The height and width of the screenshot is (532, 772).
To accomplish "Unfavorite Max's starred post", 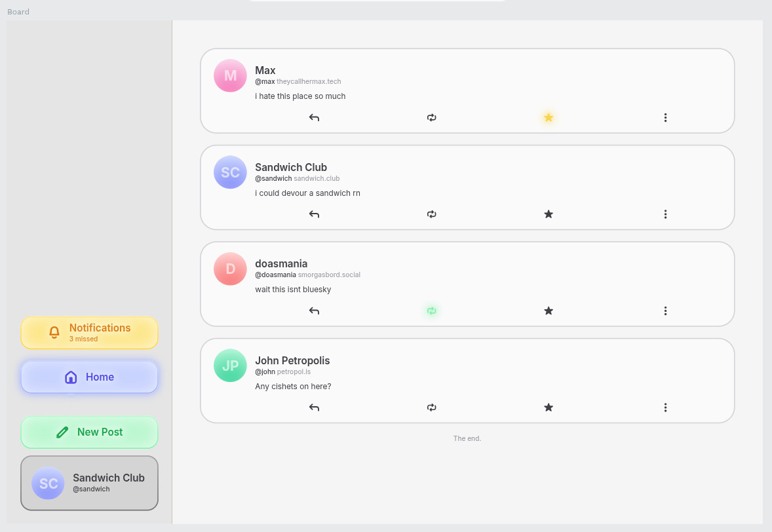I will point(549,118).
